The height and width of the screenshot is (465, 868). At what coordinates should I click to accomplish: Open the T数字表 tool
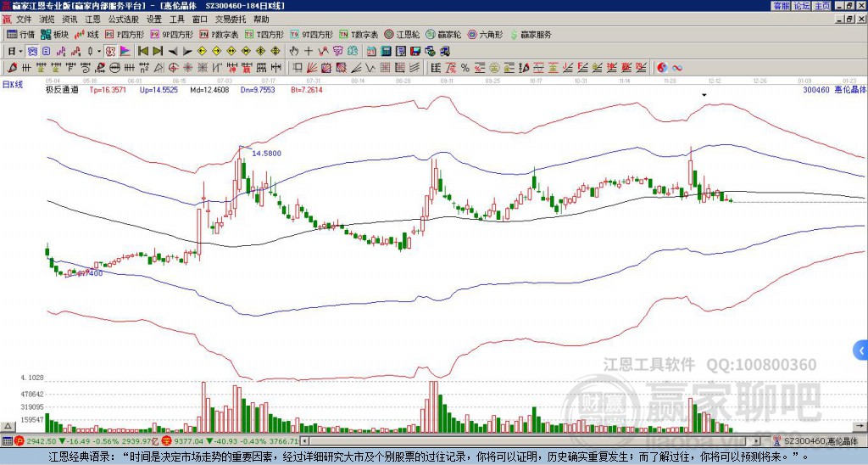[x=359, y=34]
